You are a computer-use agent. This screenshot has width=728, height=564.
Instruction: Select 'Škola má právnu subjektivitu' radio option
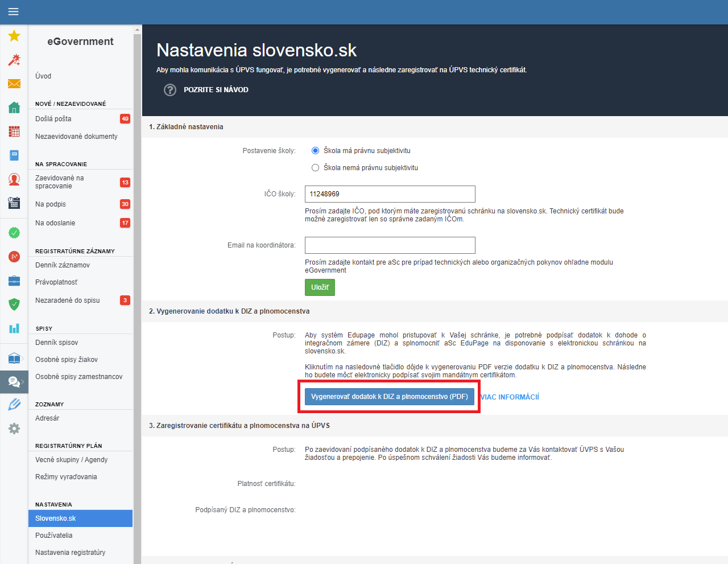(315, 151)
